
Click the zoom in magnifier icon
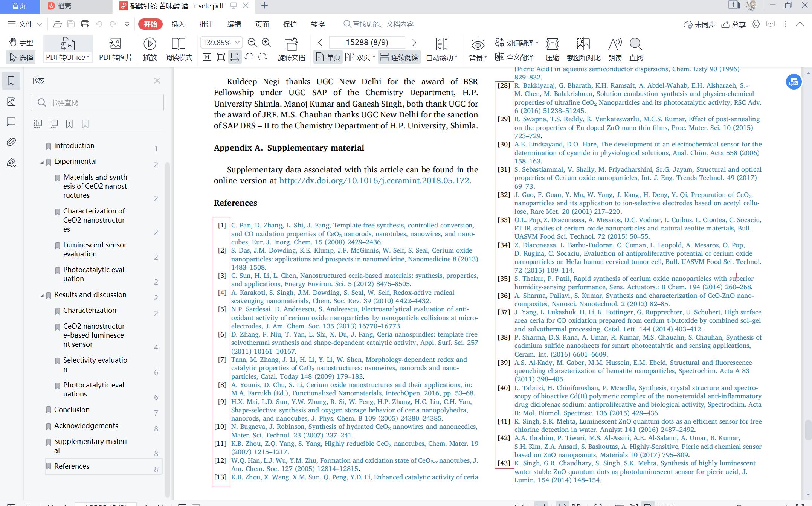click(266, 43)
